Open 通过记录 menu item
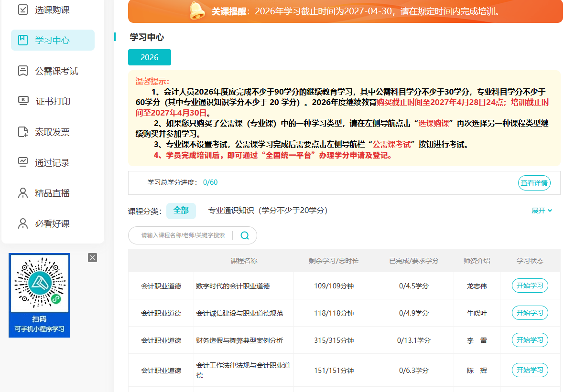Image resolution: width=575 pixels, height=392 pixels. [53, 162]
